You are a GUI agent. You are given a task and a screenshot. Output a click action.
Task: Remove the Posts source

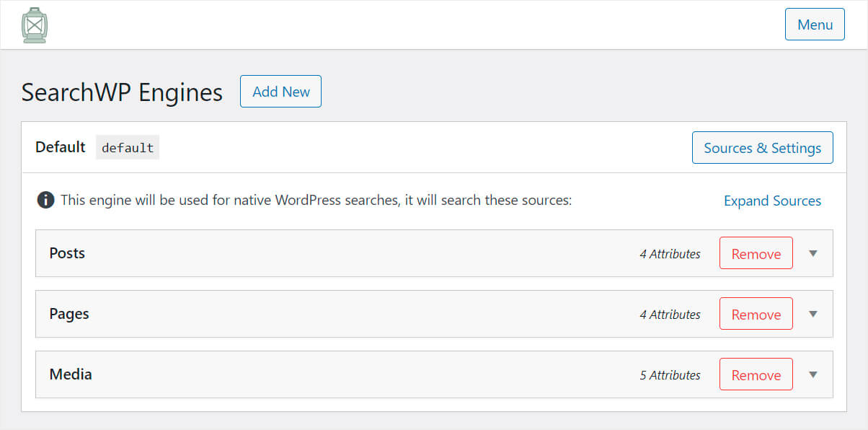pyautogui.click(x=756, y=254)
